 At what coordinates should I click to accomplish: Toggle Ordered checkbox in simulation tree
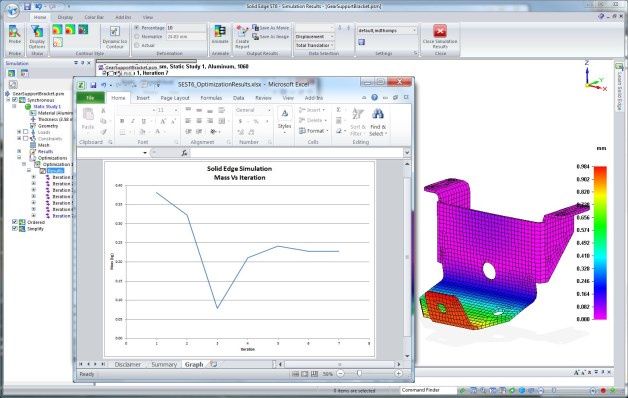coord(15,222)
